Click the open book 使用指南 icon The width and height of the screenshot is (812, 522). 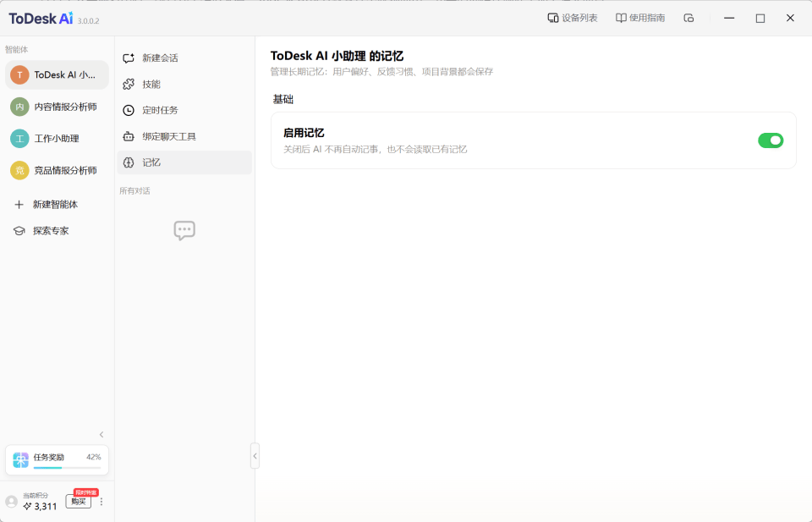click(x=621, y=18)
